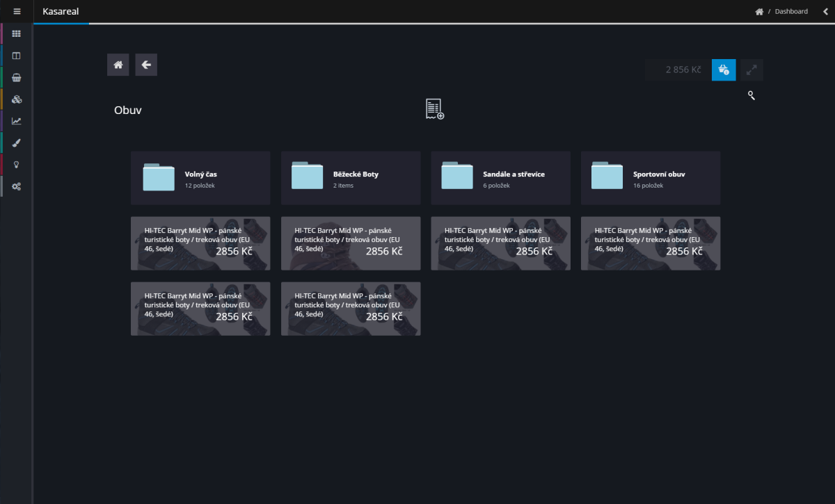Collapse the right panel with the chevron arrow
The image size is (835, 504).
coord(826,11)
